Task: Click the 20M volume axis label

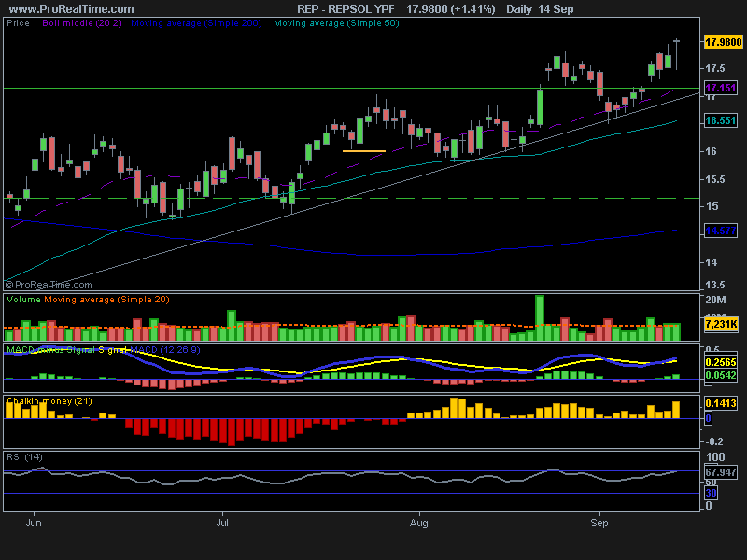Action: coord(715,300)
